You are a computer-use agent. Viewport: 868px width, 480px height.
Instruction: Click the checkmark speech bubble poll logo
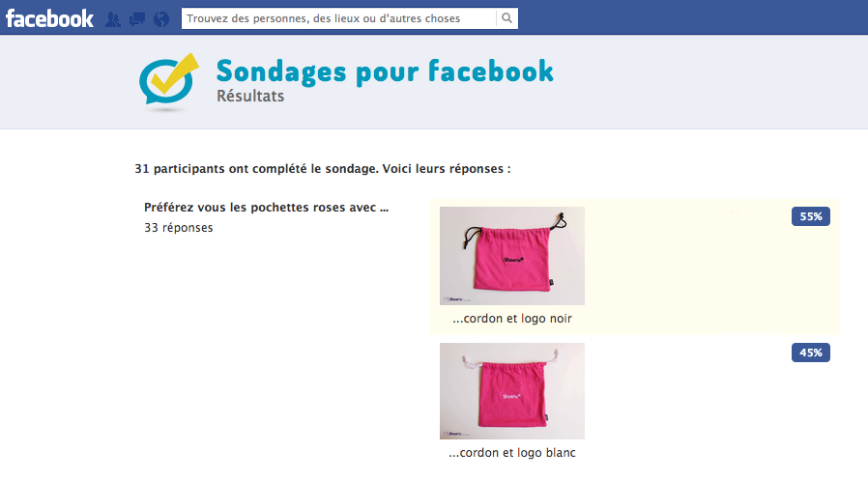click(x=169, y=80)
